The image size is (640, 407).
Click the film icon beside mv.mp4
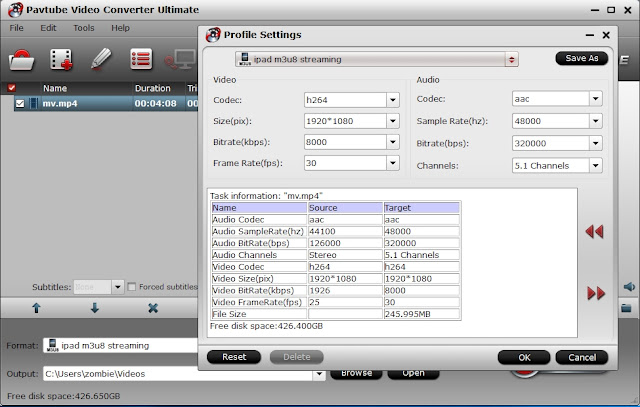[33, 104]
